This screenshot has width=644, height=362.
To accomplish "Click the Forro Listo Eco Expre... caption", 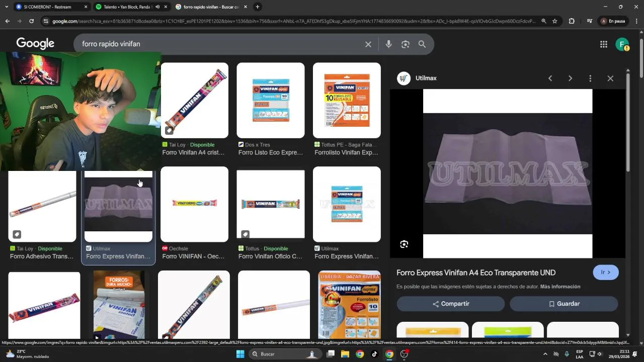I will 271,152.
